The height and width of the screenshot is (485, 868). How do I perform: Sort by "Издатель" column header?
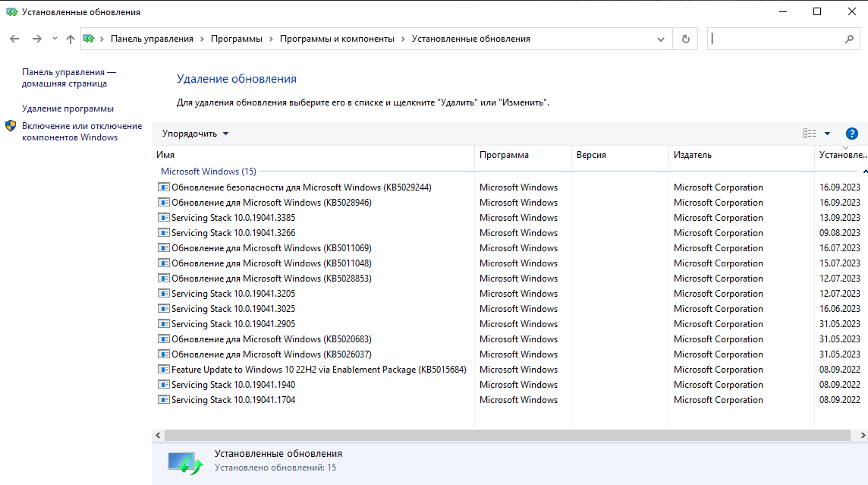click(741, 155)
